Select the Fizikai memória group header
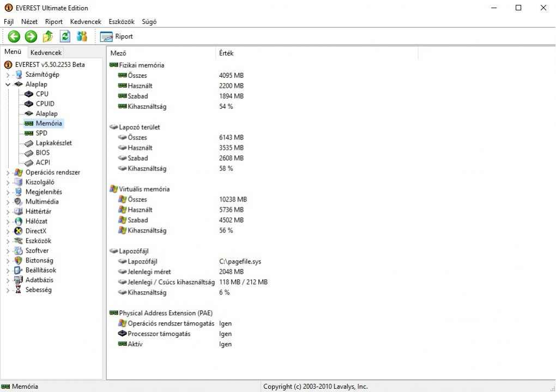The height and width of the screenshot is (392, 556). click(142, 65)
